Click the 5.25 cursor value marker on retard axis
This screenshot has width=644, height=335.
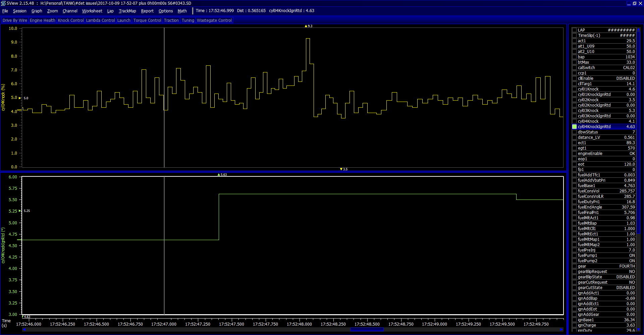pyautogui.click(x=24, y=211)
